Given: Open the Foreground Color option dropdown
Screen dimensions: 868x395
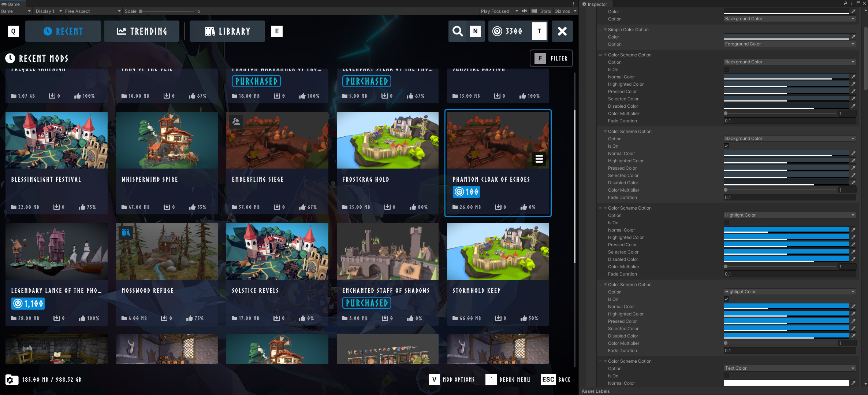Looking at the screenshot, I should tap(790, 44).
